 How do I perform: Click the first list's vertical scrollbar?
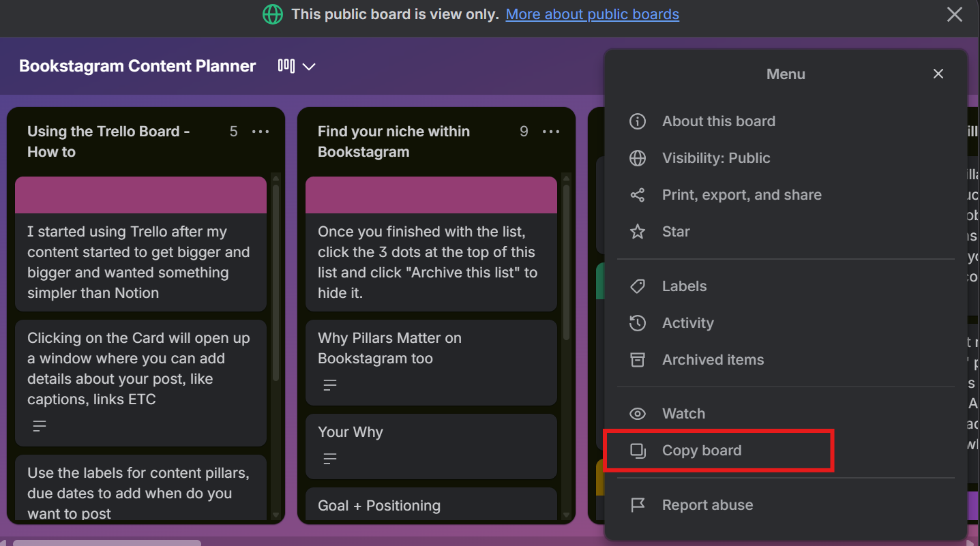(x=276, y=283)
